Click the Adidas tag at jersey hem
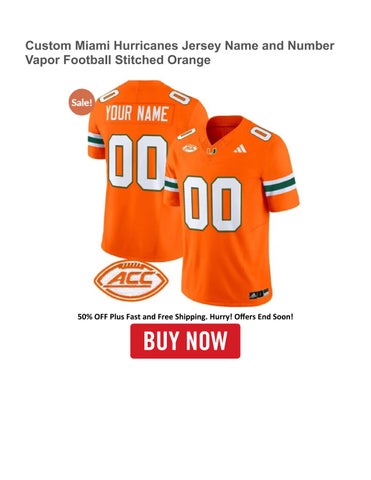Screen dimensions: 371x480 tap(259, 294)
